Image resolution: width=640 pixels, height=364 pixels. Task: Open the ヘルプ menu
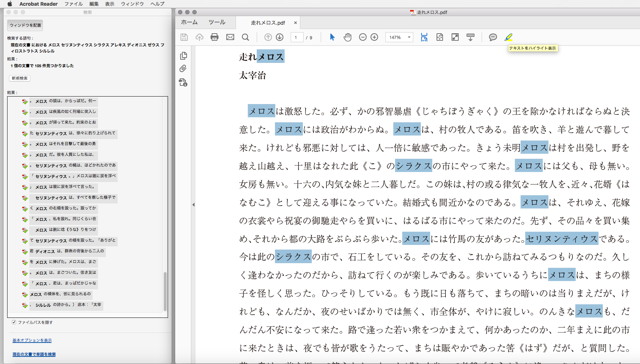pos(158,4)
